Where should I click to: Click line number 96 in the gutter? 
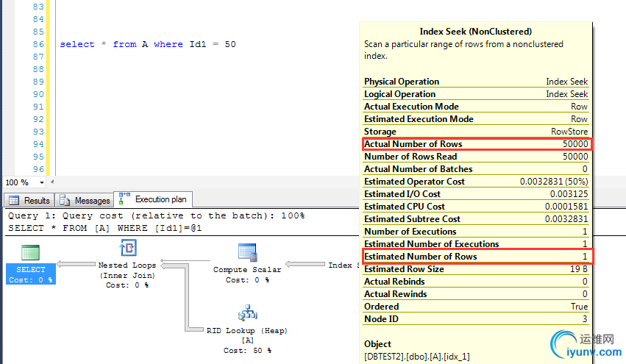[x=38, y=169]
